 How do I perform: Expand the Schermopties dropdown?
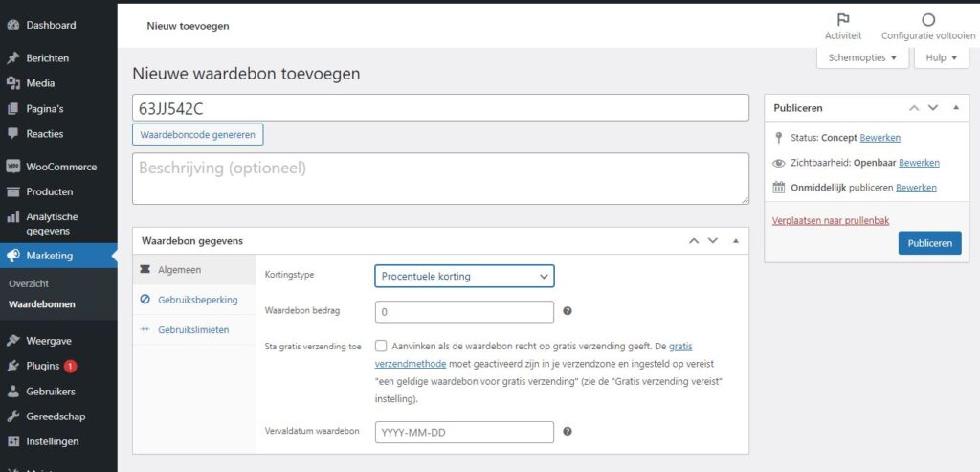(x=862, y=57)
